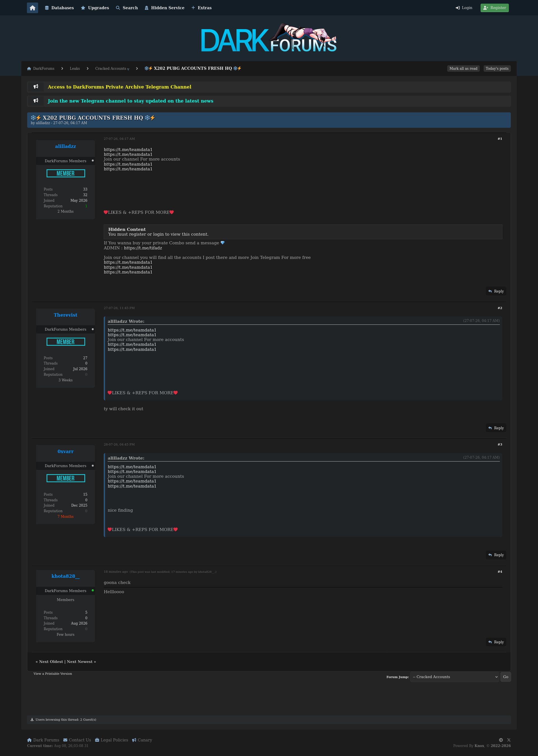Image resolution: width=538 pixels, height=756 pixels.
Task: Open Canary in the footer
Action: (x=142, y=740)
